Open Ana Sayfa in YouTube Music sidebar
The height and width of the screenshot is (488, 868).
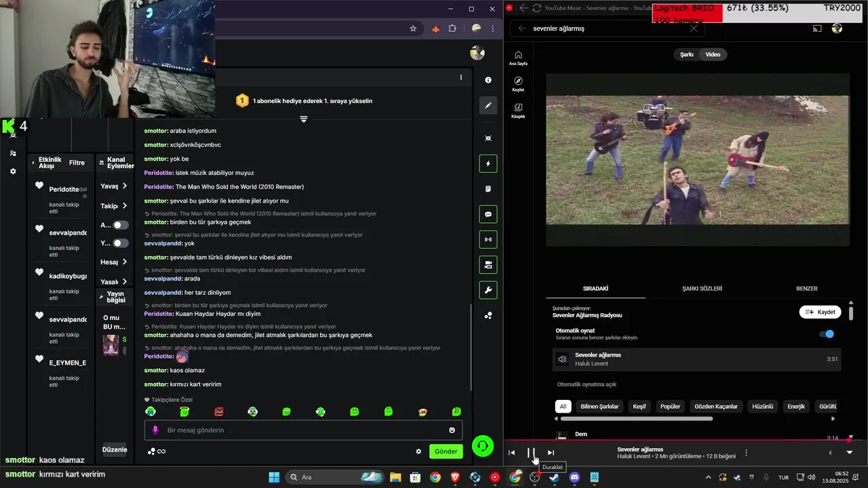518,58
